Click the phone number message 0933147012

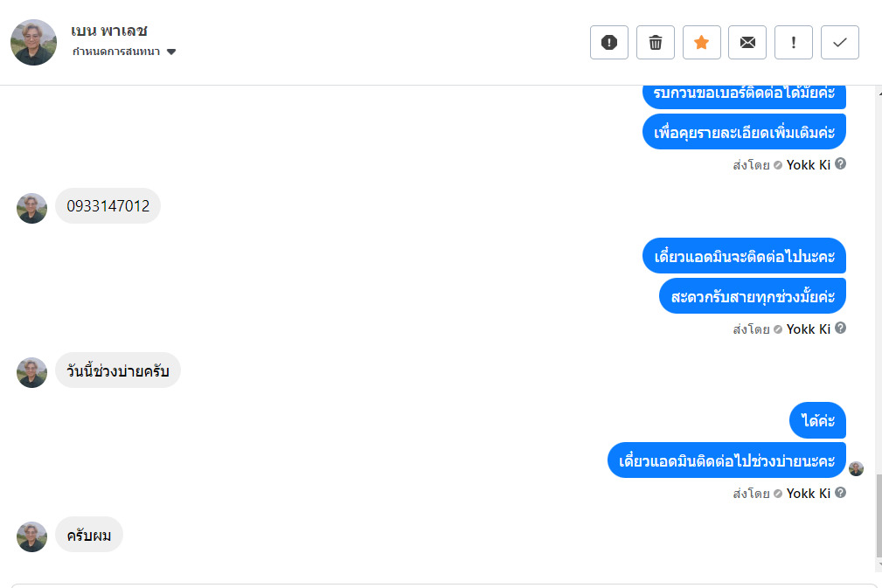coord(108,206)
